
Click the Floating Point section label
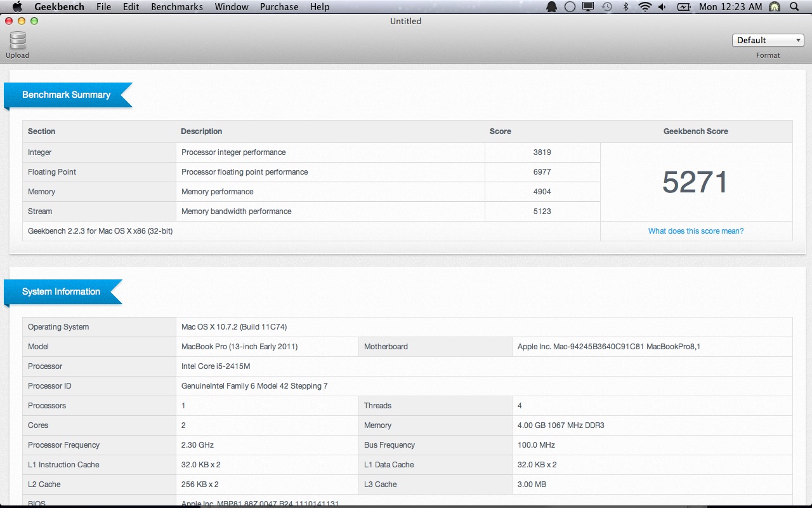pos(52,172)
